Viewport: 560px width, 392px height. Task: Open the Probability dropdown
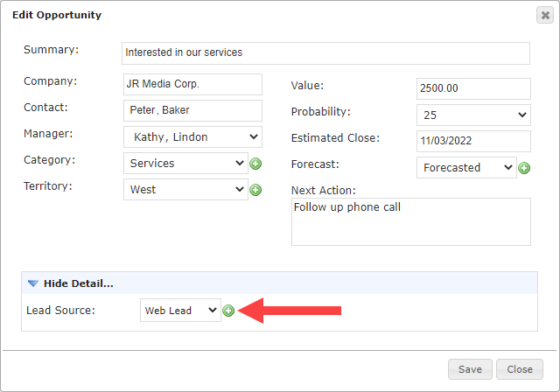coord(473,115)
